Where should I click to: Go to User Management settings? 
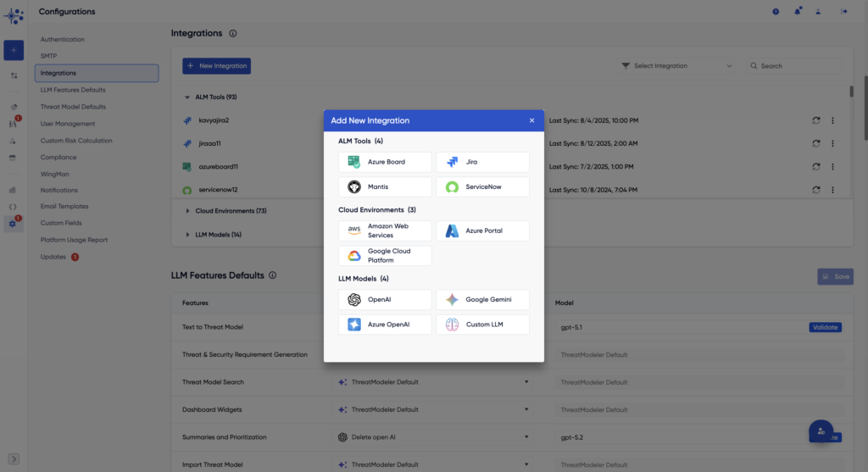(68, 124)
